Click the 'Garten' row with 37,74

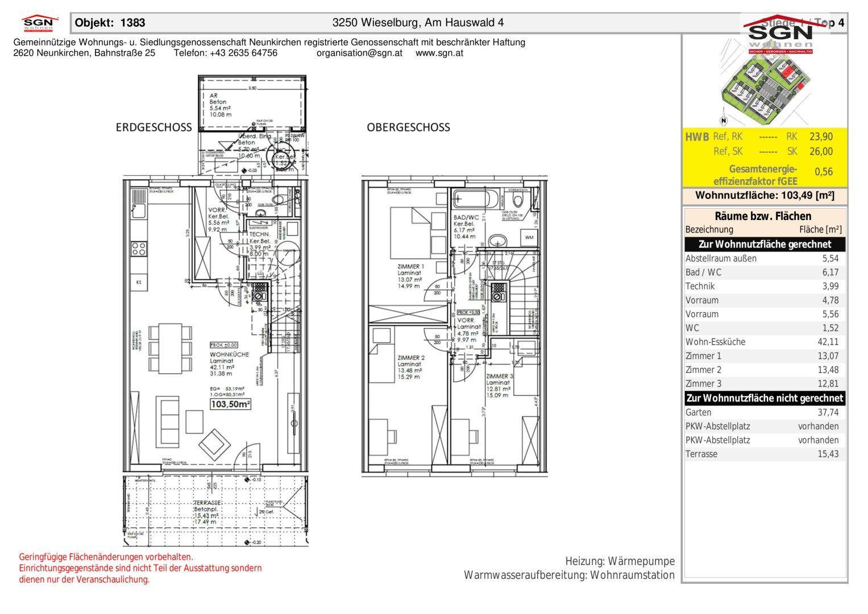pos(765,412)
